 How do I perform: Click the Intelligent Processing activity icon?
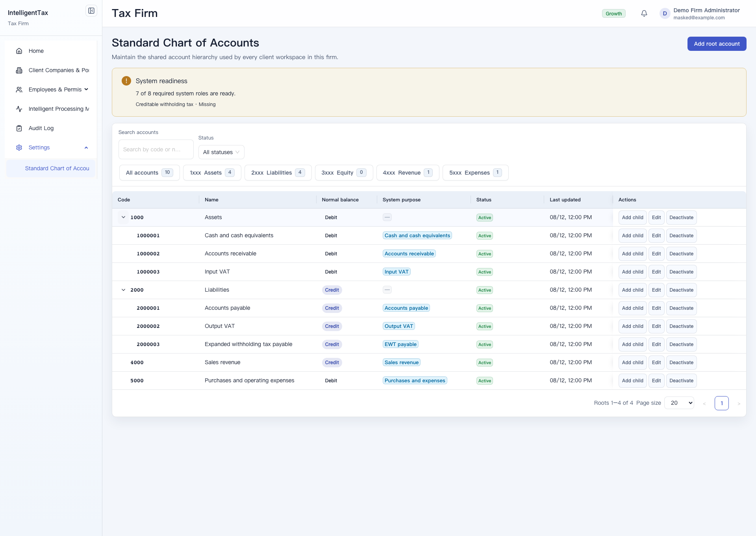pos(19,109)
